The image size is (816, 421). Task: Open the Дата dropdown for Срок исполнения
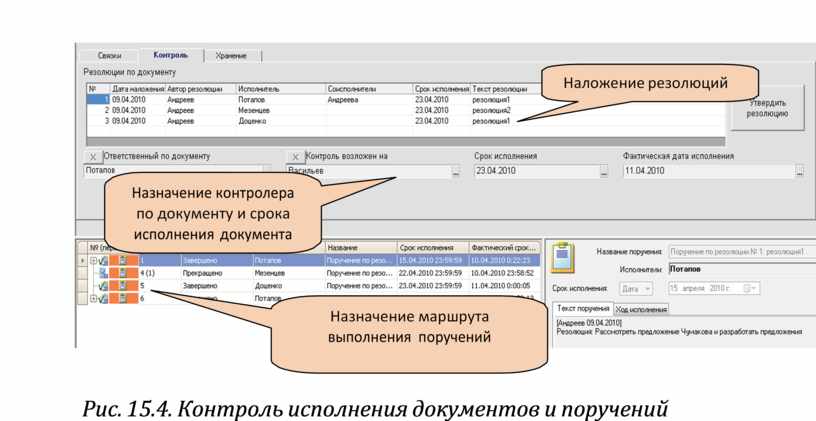point(636,288)
